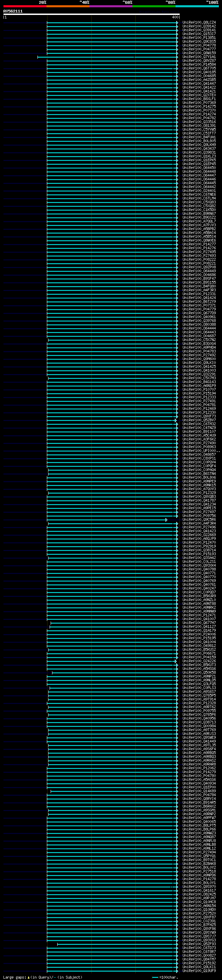222x980 pixels.
Task: Click the orange ~40% identity legend bar
Action: pyautogui.click(x=68, y=6)
